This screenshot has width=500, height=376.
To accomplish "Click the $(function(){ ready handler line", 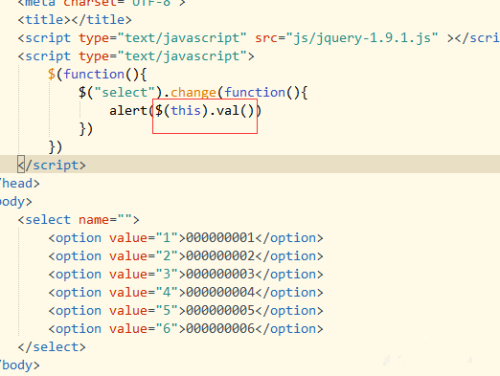I will tap(97, 74).
